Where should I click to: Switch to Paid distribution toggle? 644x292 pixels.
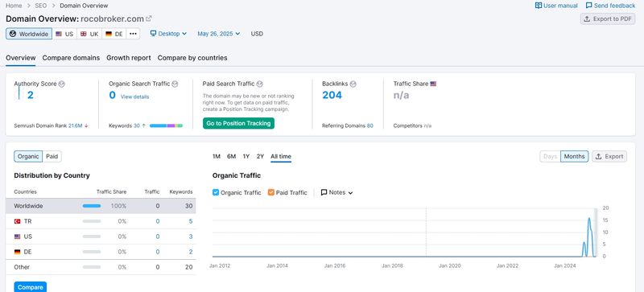coord(52,157)
